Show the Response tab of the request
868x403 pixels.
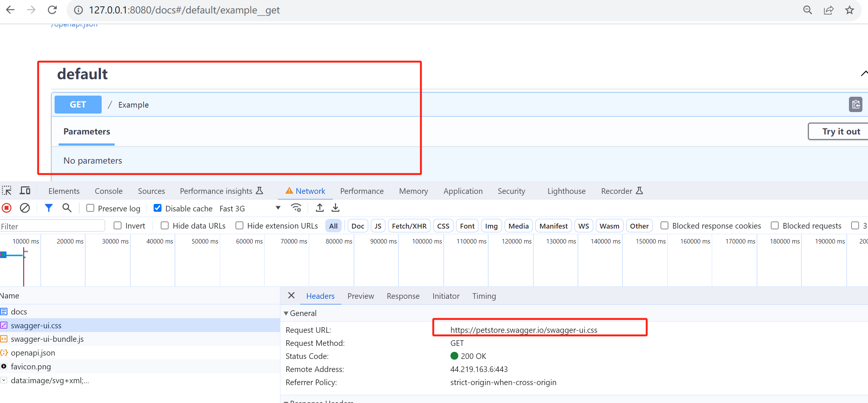coord(403,296)
